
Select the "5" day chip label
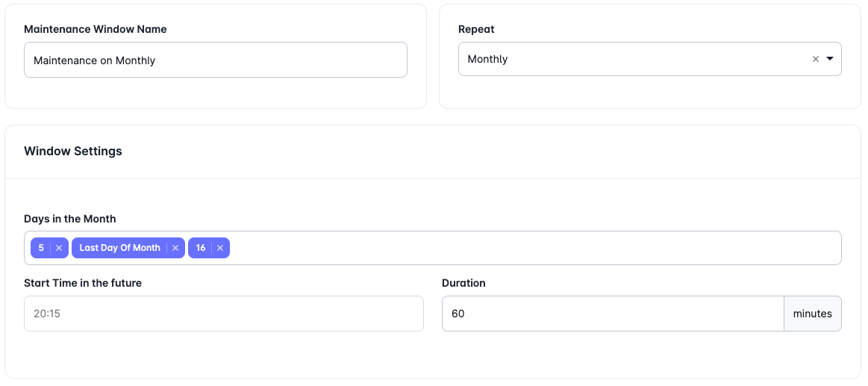coord(41,248)
